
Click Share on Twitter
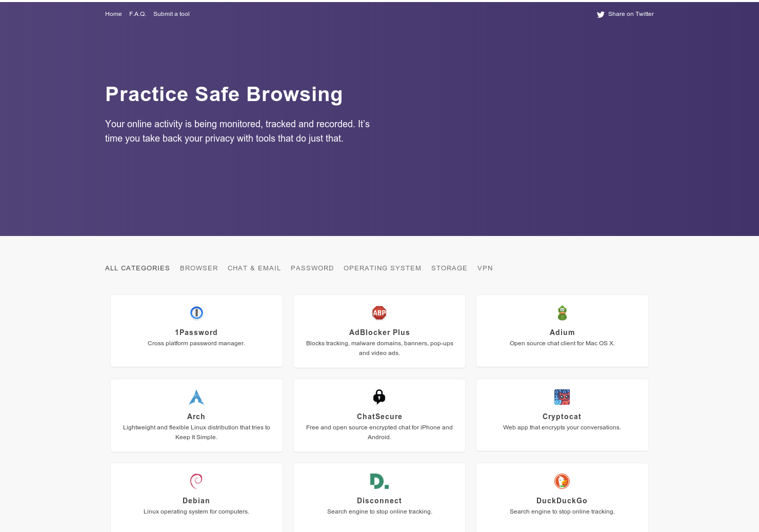coord(631,14)
